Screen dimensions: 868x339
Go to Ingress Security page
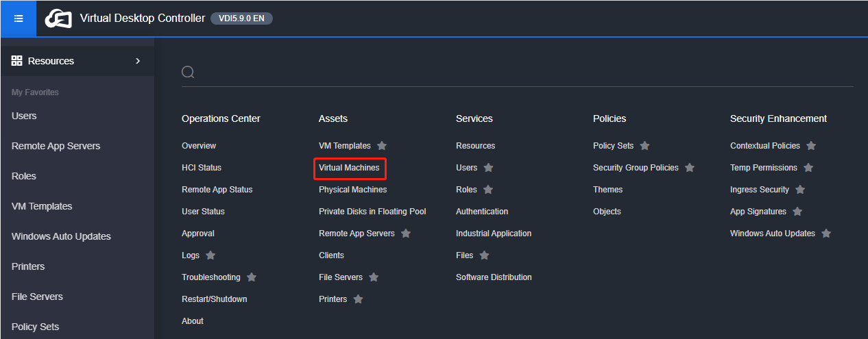coord(760,190)
